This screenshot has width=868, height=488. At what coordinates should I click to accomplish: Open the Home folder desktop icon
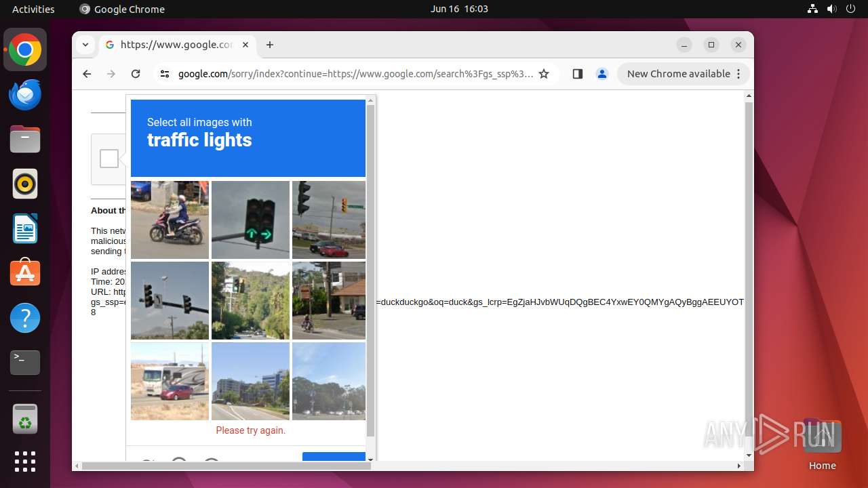pyautogui.click(x=822, y=445)
